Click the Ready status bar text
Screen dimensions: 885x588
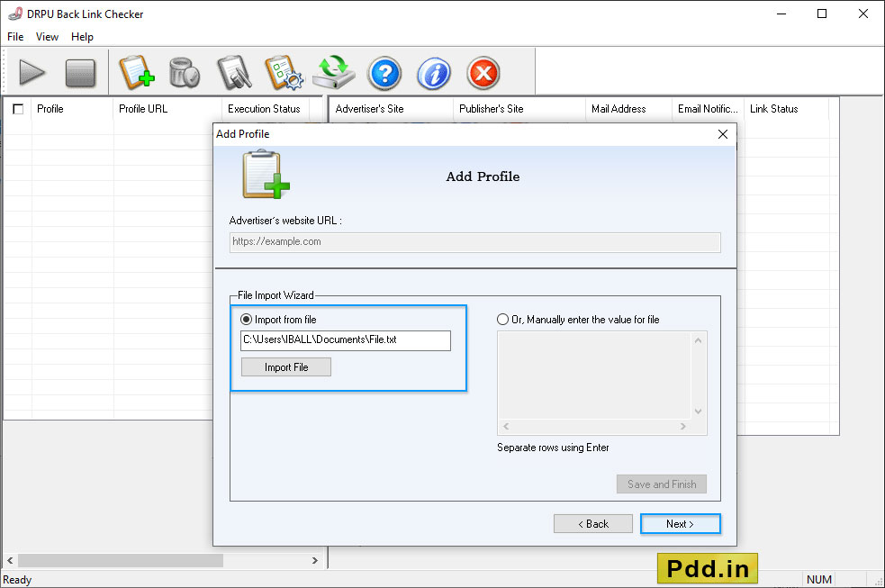[x=17, y=580]
